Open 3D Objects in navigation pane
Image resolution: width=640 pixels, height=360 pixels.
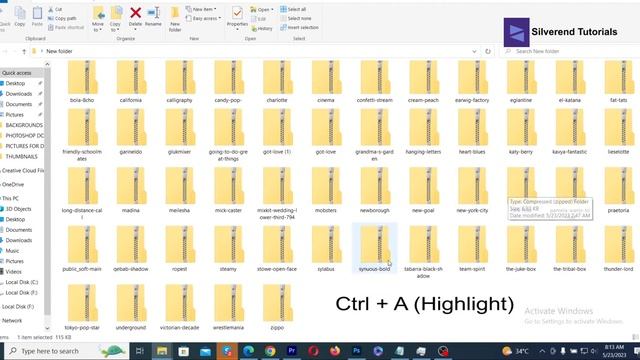tap(18, 209)
